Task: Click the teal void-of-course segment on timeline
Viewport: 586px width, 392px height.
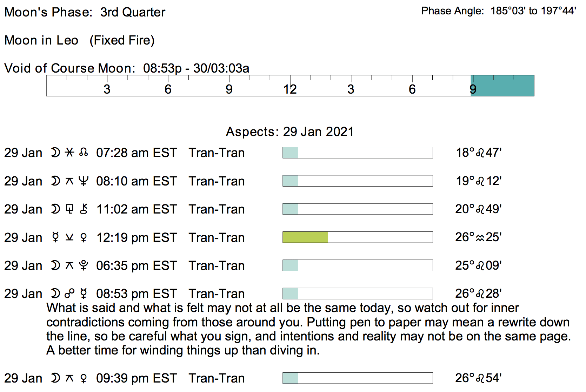Action: (x=502, y=86)
